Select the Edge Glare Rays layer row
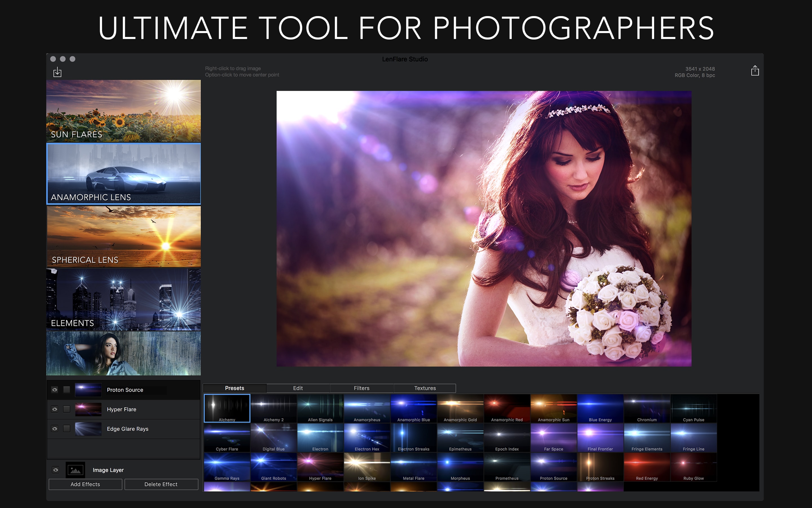Screen dimensions: 812x508 point(123,429)
